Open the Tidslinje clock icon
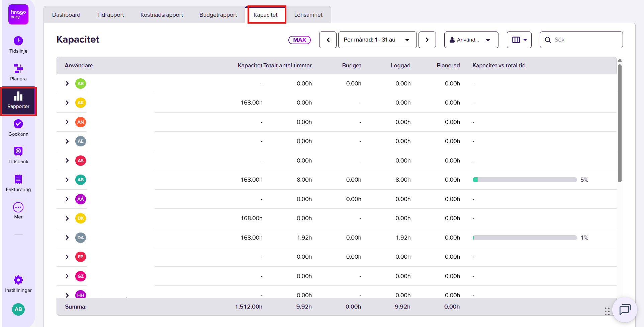 (18, 41)
